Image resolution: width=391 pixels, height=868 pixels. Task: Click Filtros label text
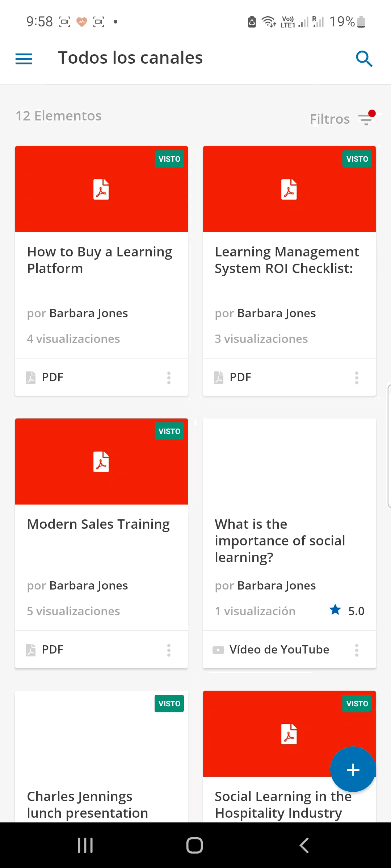coord(330,119)
